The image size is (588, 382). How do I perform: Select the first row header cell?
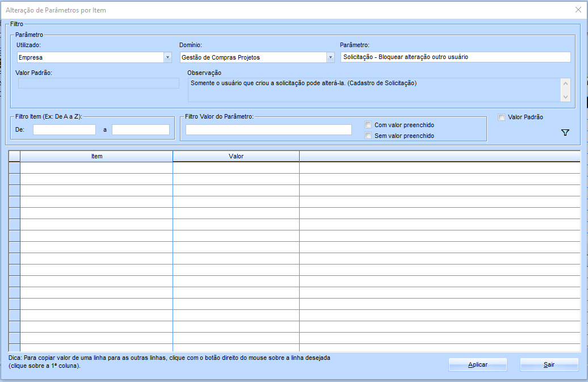14,167
